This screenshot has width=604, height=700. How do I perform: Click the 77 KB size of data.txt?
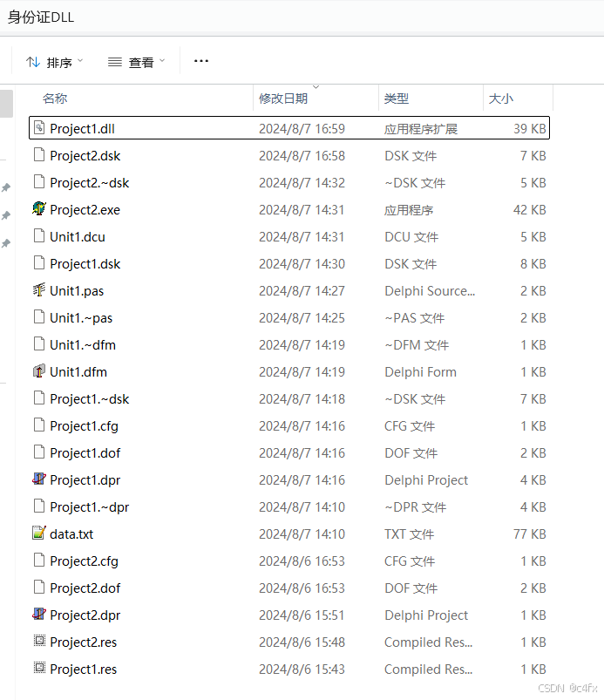pos(529,533)
